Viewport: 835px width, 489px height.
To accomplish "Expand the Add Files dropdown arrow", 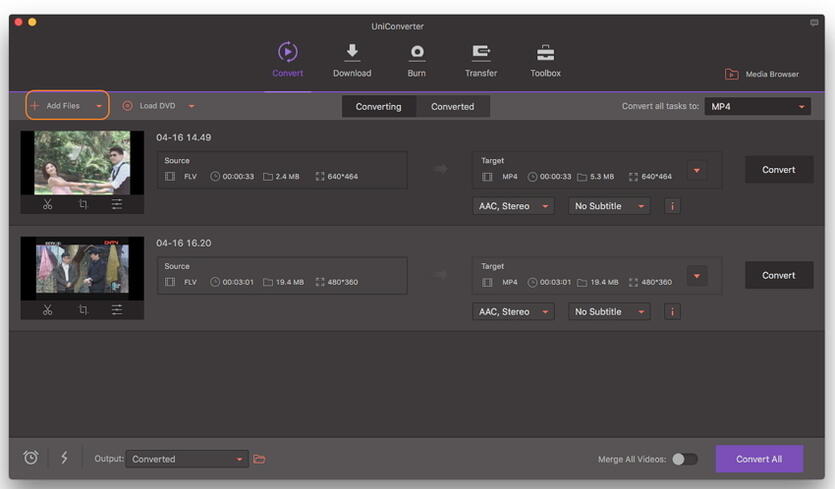I will coord(99,106).
